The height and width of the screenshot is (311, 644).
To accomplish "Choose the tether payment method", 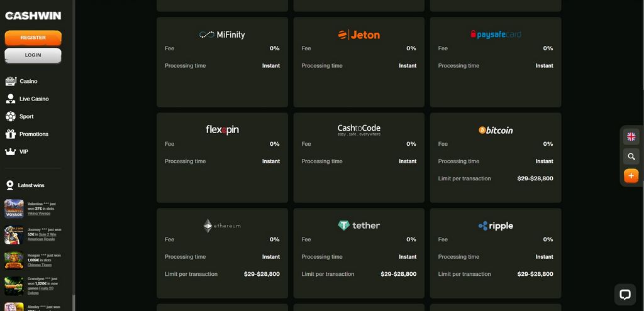I will click(x=359, y=253).
